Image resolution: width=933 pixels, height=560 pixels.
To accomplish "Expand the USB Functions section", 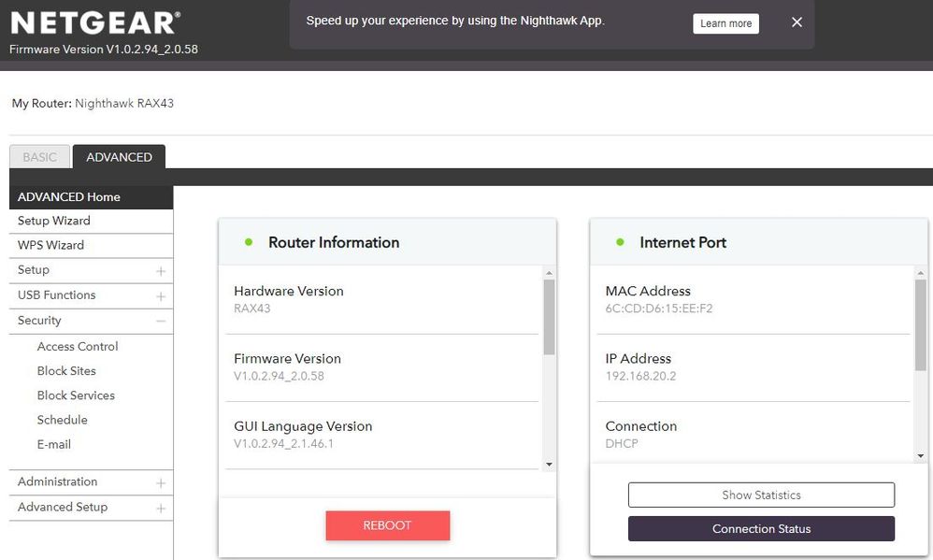I will (161, 296).
